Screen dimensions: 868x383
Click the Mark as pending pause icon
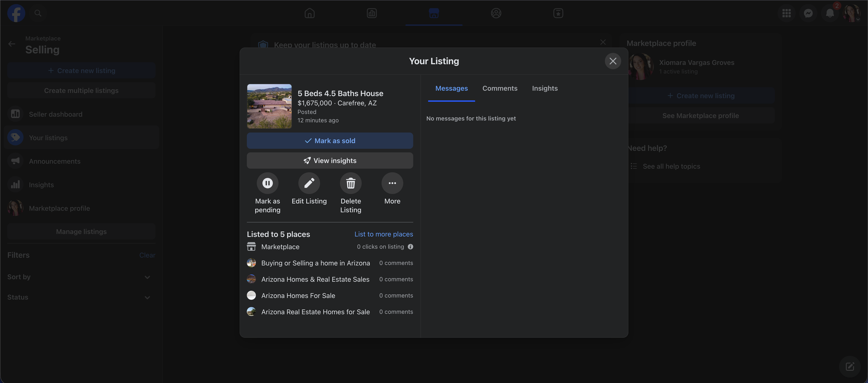click(x=267, y=183)
